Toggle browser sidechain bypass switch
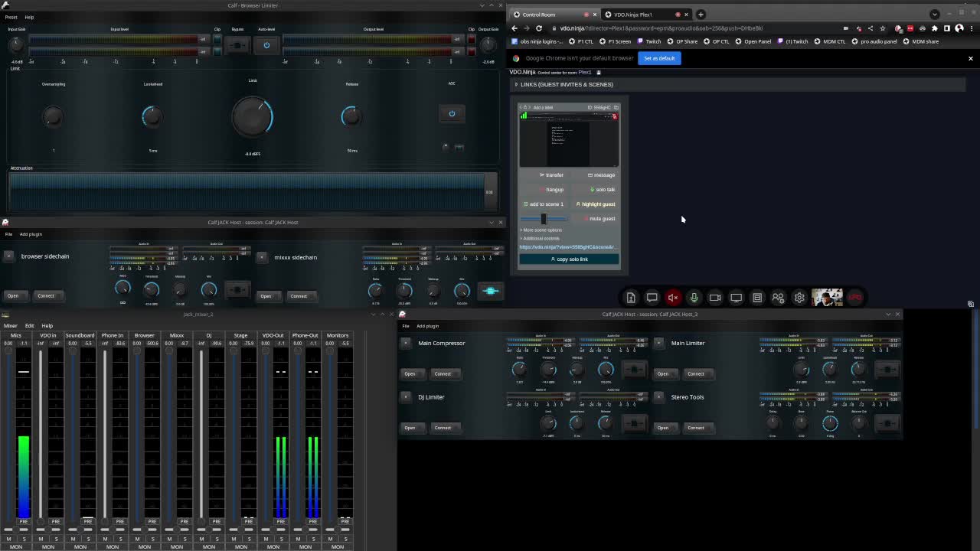This screenshot has height=551, width=980. point(237,290)
